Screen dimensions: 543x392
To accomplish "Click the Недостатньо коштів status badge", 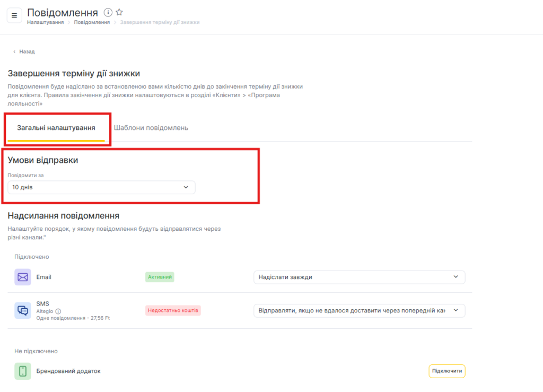I will coord(173,310).
